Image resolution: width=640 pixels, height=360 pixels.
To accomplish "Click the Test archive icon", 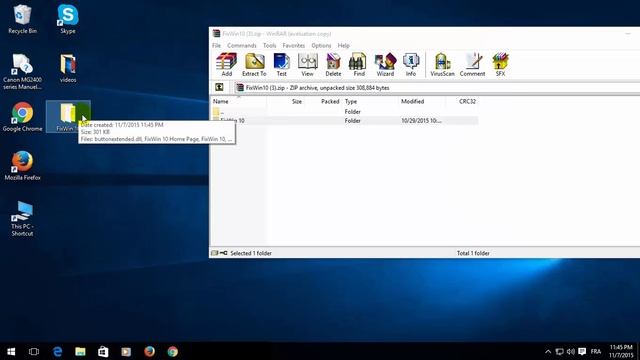I will [x=282, y=65].
